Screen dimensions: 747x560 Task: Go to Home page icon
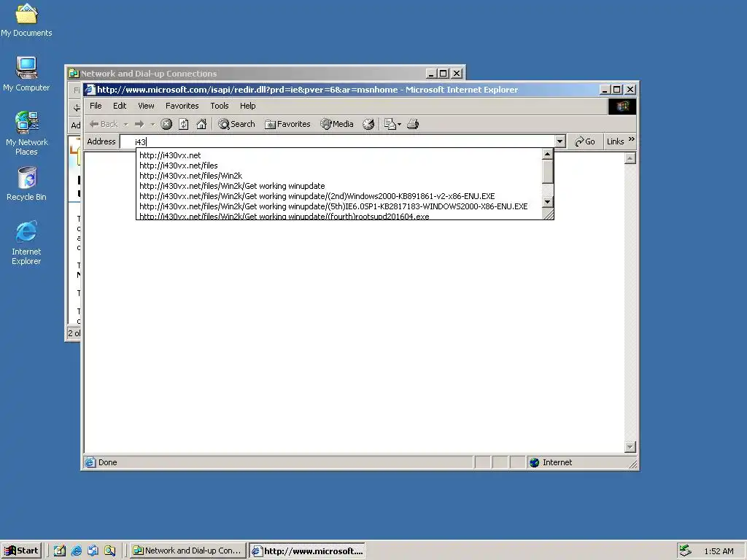pos(201,124)
